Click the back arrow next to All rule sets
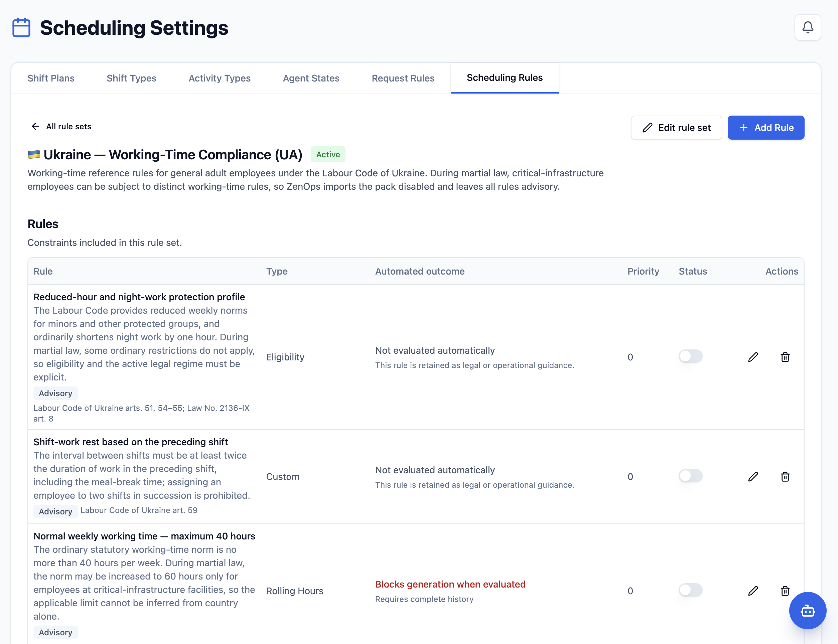 35,127
